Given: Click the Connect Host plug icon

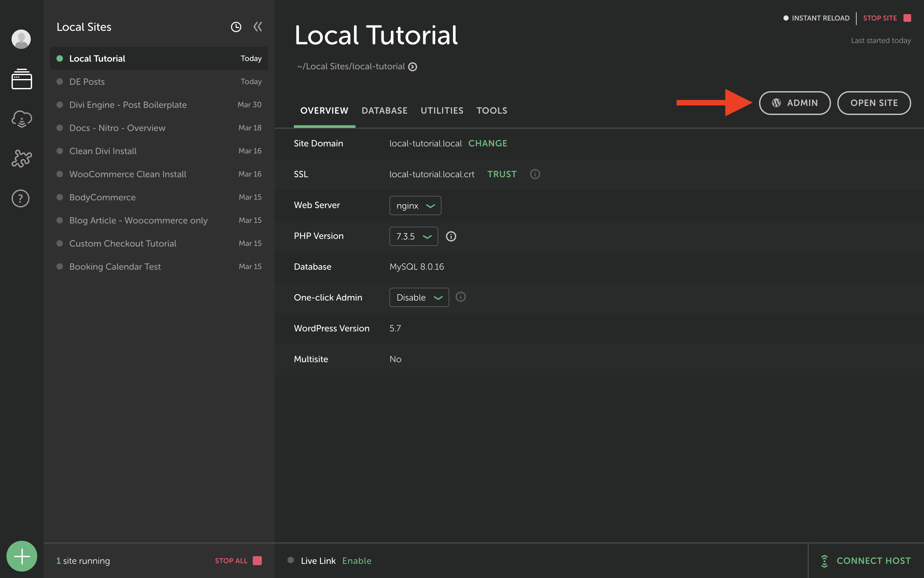Looking at the screenshot, I should [824, 561].
